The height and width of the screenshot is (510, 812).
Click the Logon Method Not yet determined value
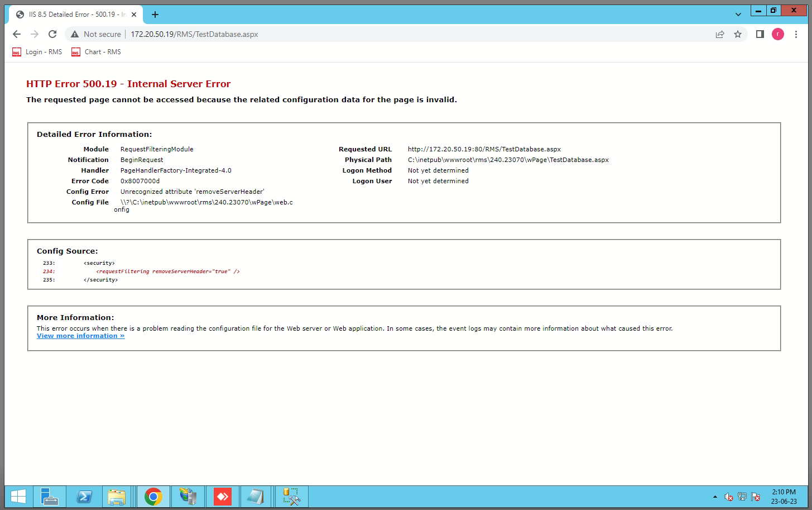(x=438, y=170)
